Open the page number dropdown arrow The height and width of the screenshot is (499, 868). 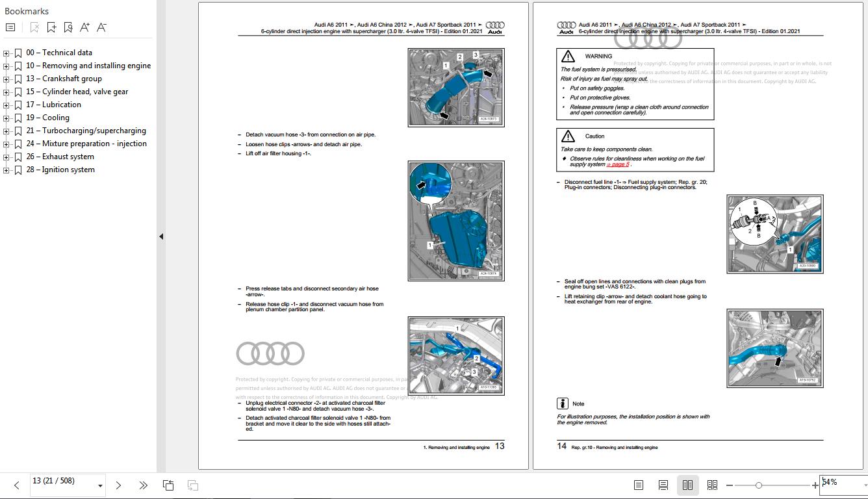[x=100, y=485]
